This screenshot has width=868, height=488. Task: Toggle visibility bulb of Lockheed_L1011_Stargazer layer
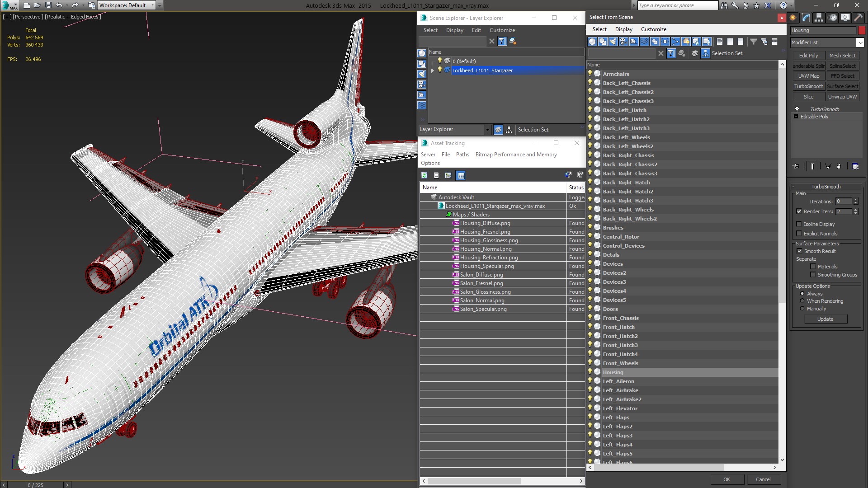click(439, 70)
